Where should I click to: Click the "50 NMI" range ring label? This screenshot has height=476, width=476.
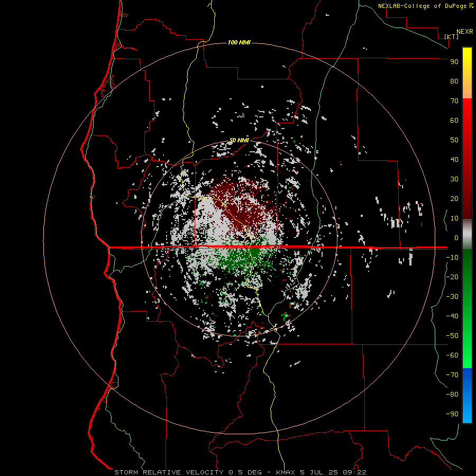tap(239, 140)
